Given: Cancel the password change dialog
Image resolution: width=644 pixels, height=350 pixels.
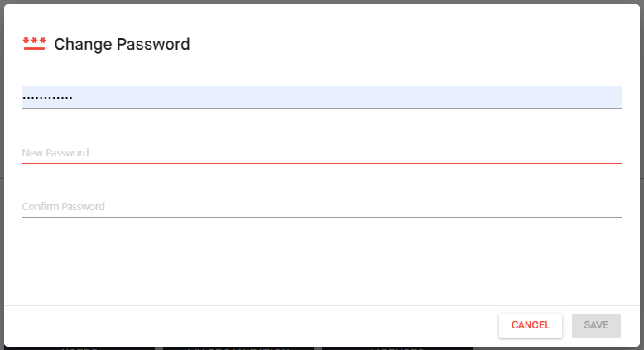Looking at the screenshot, I should 531,325.
